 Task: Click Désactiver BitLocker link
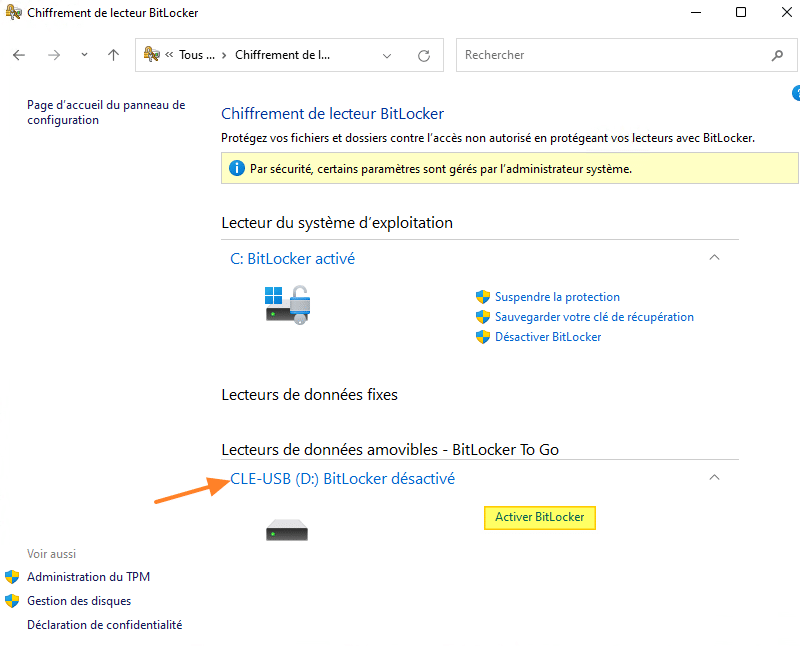(x=547, y=337)
